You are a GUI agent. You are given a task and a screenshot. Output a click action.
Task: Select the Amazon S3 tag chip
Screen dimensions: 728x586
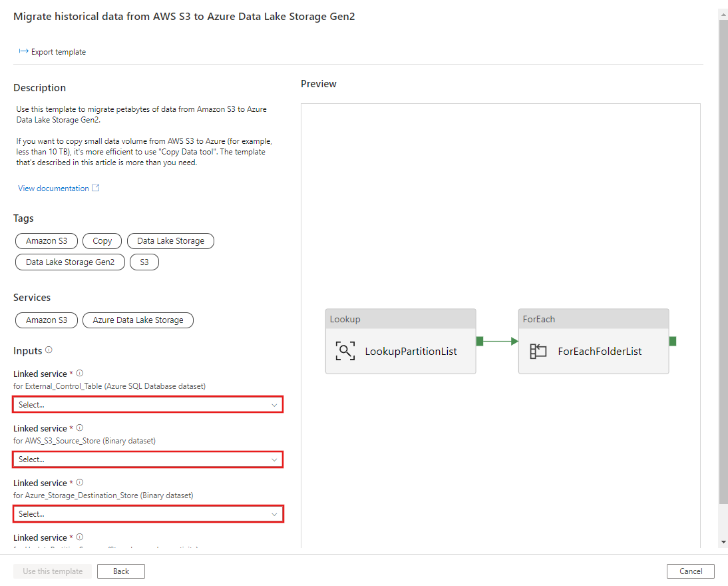pyautogui.click(x=46, y=240)
